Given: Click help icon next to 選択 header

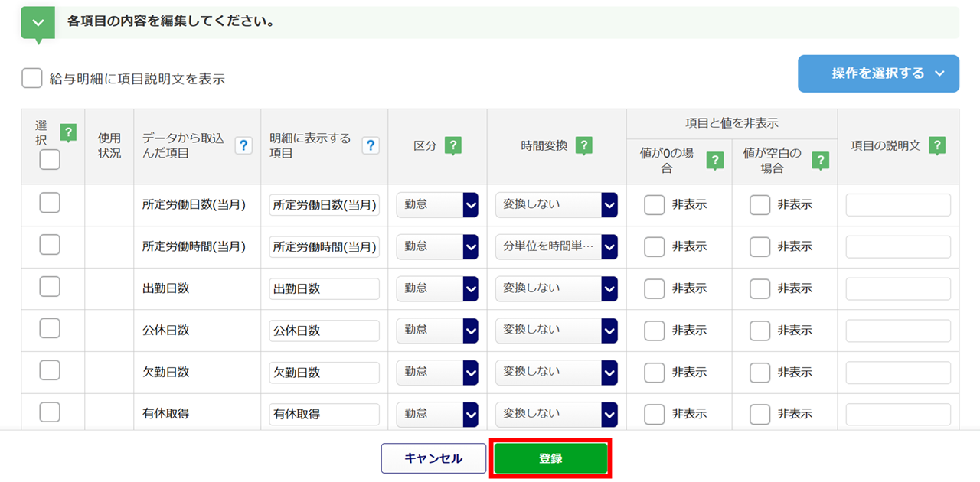Looking at the screenshot, I should coord(68,132).
